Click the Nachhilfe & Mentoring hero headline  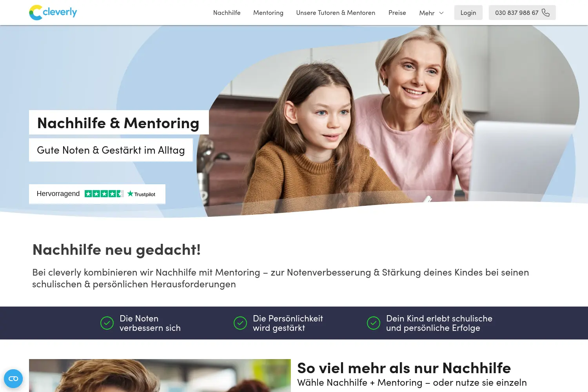(119, 123)
